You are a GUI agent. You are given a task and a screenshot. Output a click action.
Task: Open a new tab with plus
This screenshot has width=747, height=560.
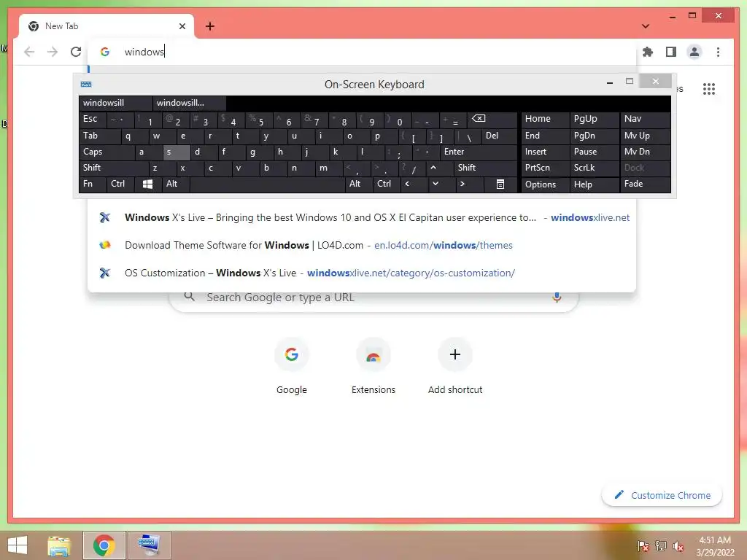coord(210,26)
